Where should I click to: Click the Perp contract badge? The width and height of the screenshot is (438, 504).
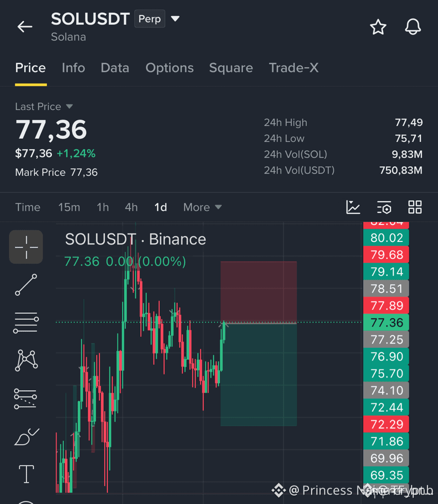point(150,19)
